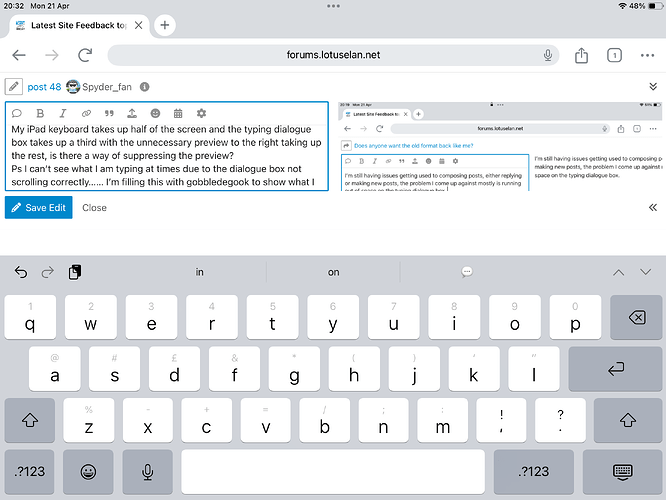The height and width of the screenshot is (500, 666).
Task: Insert blockquote formatting
Action: click(109, 113)
